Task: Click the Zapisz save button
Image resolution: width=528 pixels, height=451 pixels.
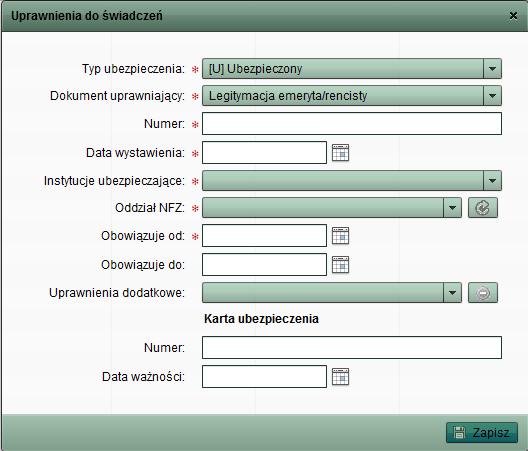Action: pos(482,432)
